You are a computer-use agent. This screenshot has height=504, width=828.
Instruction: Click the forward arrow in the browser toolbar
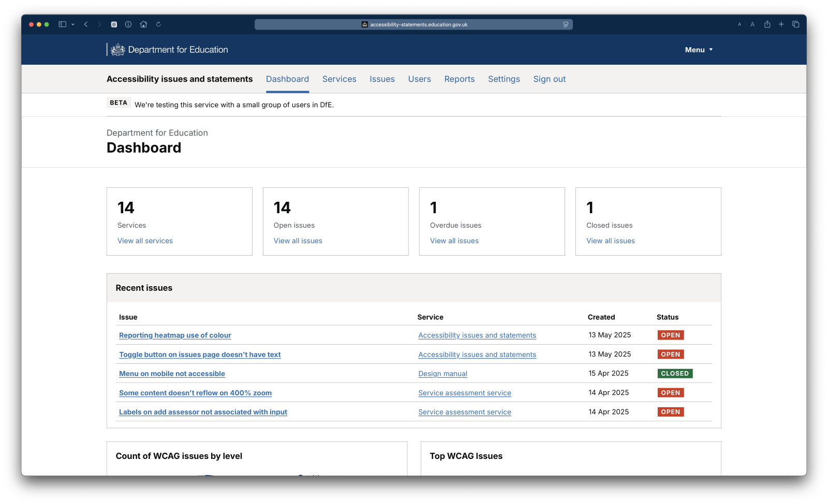pos(99,24)
